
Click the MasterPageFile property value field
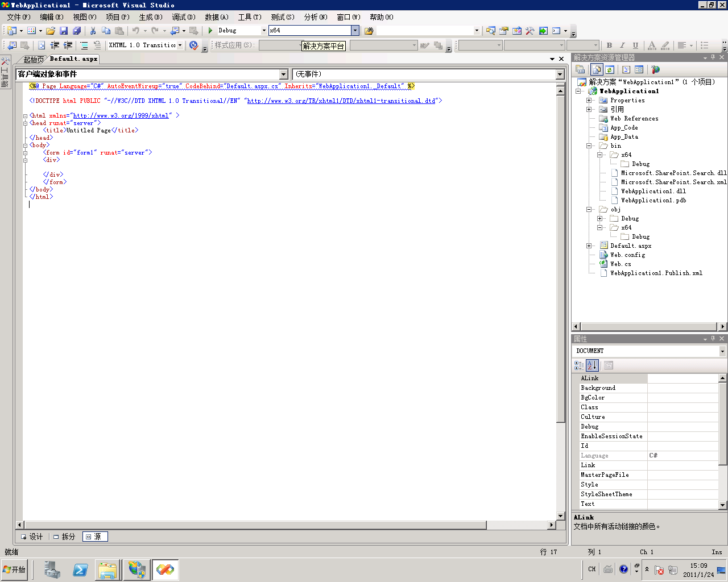coord(683,475)
